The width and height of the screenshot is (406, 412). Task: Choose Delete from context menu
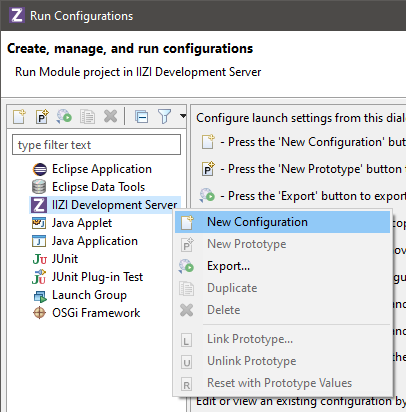coord(282,310)
